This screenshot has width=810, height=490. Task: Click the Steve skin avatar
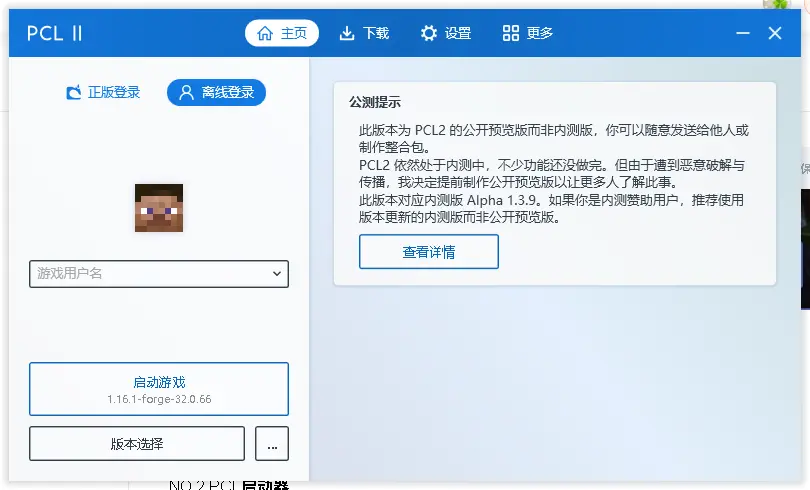pos(159,208)
